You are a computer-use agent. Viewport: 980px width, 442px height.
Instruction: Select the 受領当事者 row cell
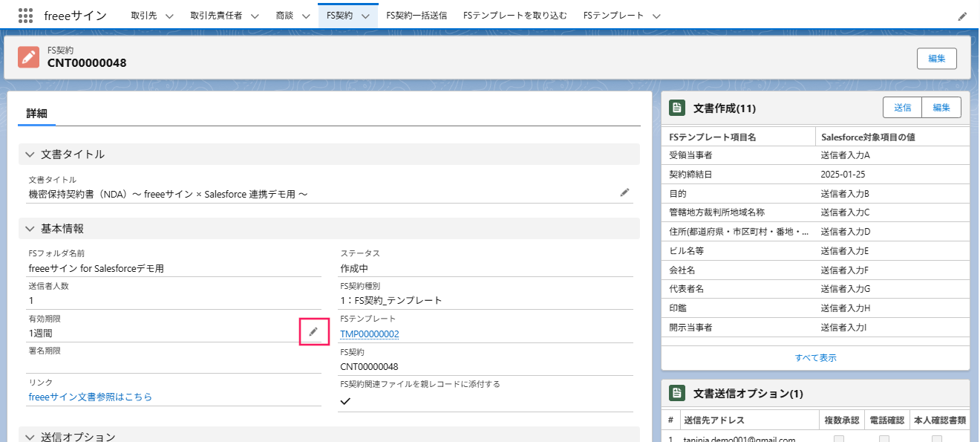point(691,155)
